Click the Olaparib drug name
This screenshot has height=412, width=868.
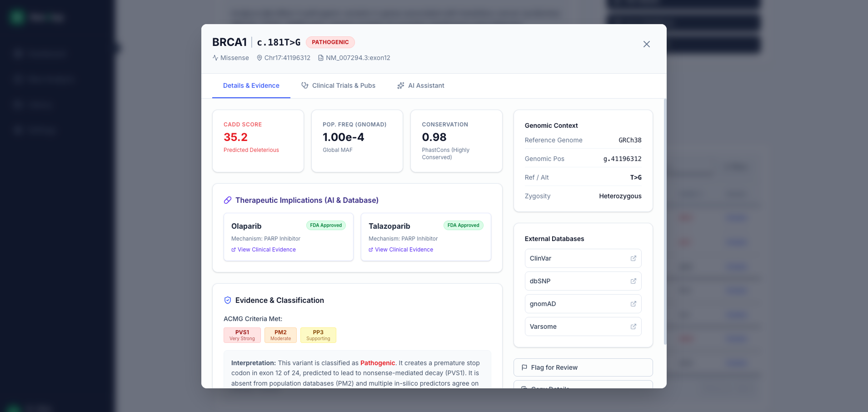pyautogui.click(x=246, y=226)
